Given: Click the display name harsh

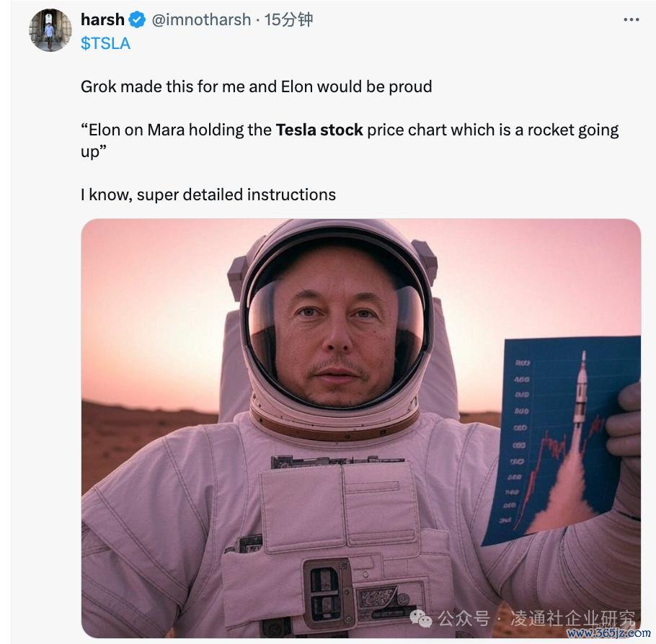Looking at the screenshot, I should coord(102,19).
